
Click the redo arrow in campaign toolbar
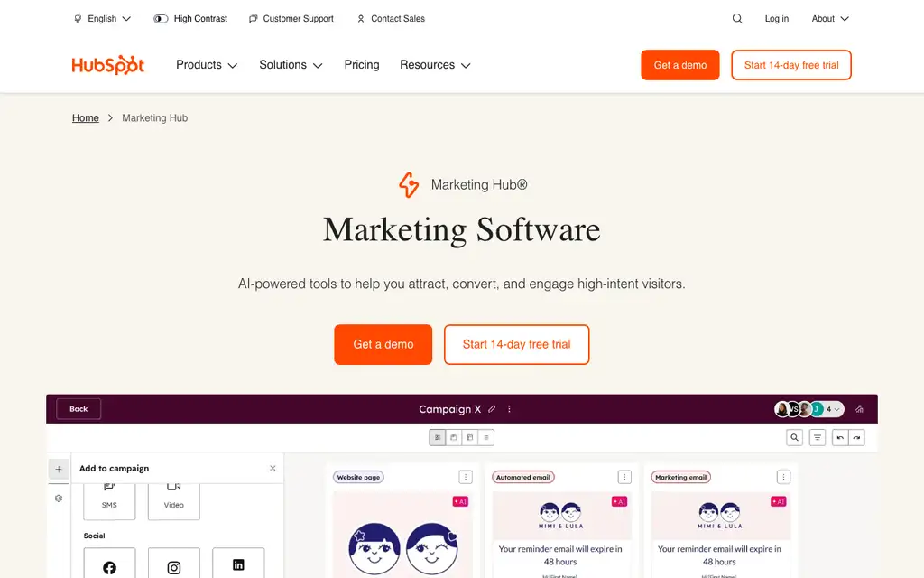tap(857, 438)
